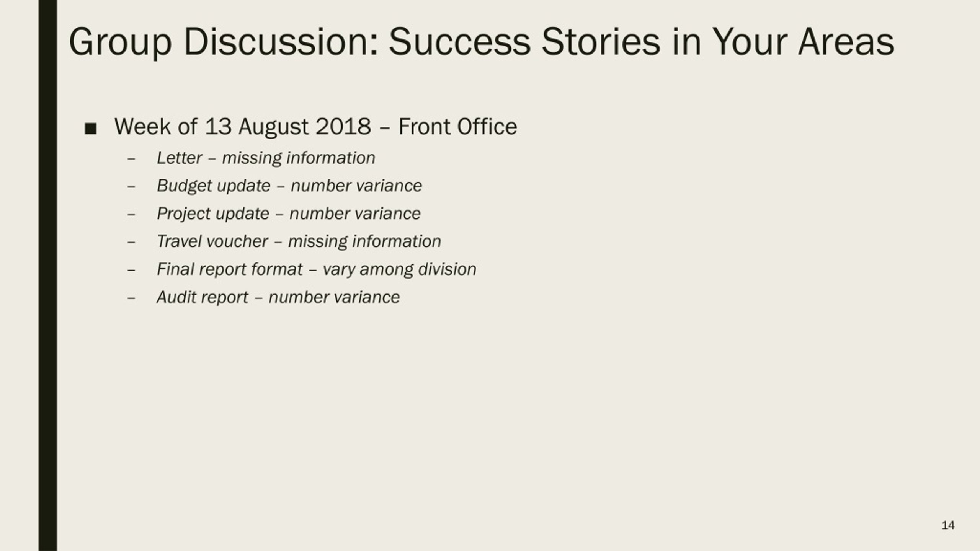The height and width of the screenshot is (551, 980).
Task: Click the dash bullet before Budget update
Action: click(131, 186)
